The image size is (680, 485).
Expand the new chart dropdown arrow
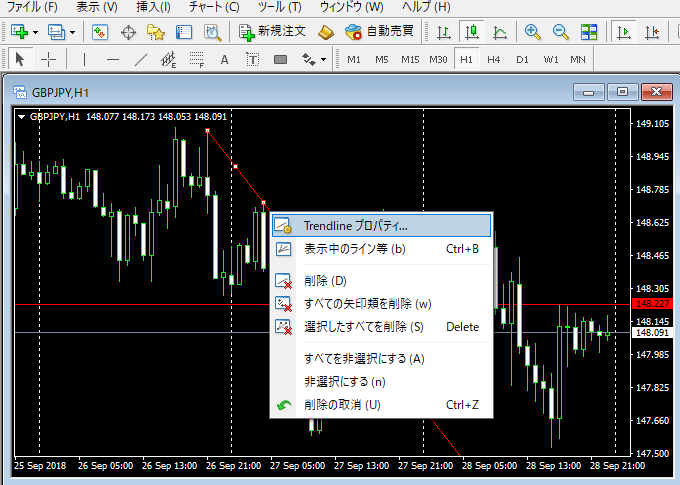37,33
